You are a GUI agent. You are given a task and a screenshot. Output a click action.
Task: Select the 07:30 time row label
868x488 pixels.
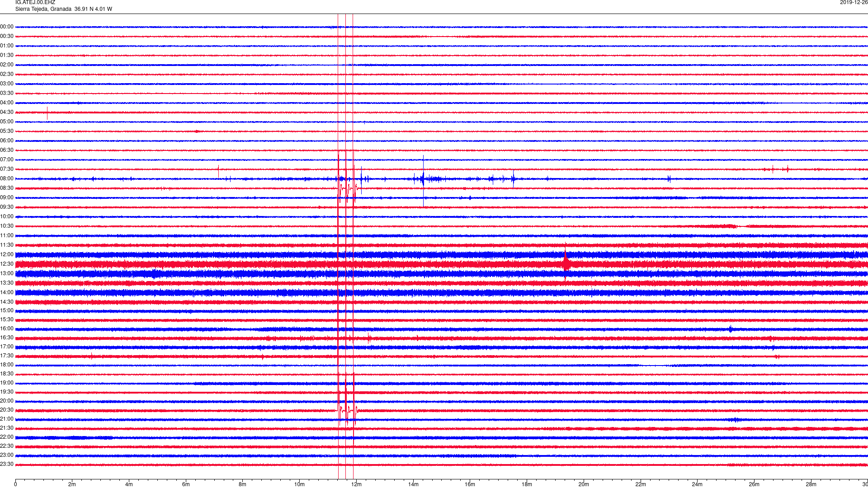click(7, 169)
